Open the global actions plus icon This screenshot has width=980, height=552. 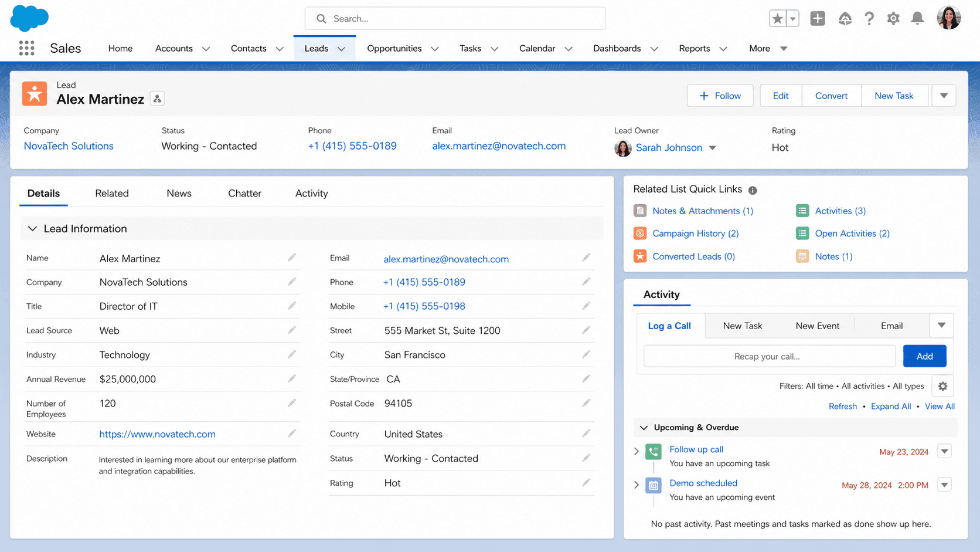coord(818,19)
